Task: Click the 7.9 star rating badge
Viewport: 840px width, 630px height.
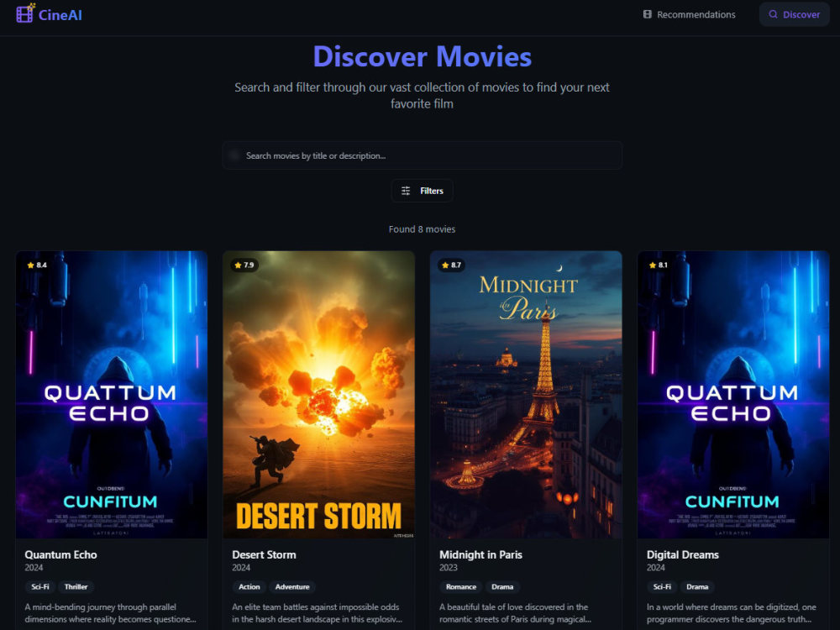Action: pyautogui.click(x=244, y=265)
